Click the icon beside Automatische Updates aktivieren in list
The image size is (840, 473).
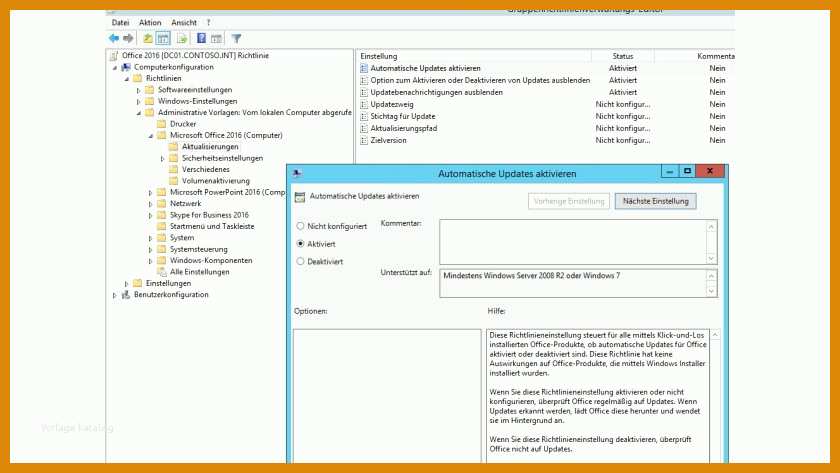pos(364,69)
